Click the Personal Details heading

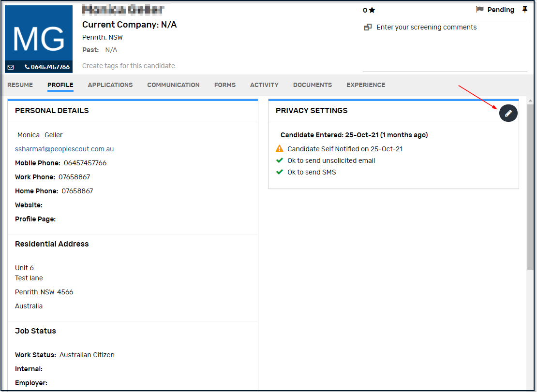coord(52,111)
